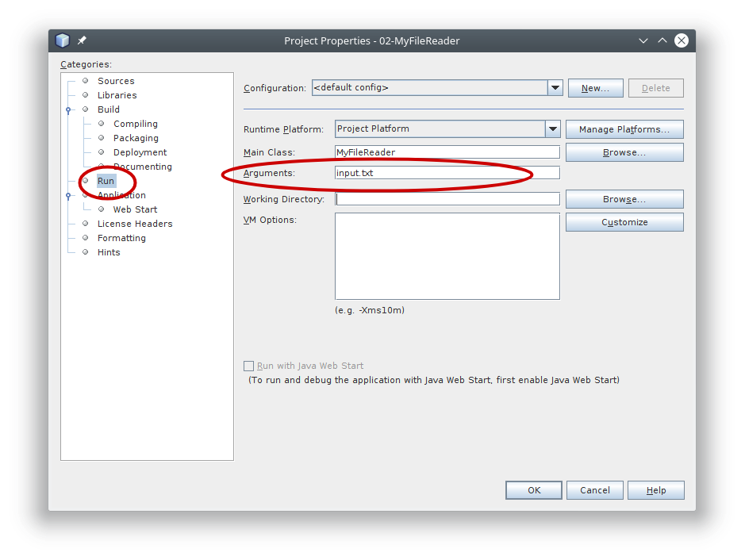Select License Headers category
The width and height of the screenshot is (745, 560).
click(x=134, y=224)
